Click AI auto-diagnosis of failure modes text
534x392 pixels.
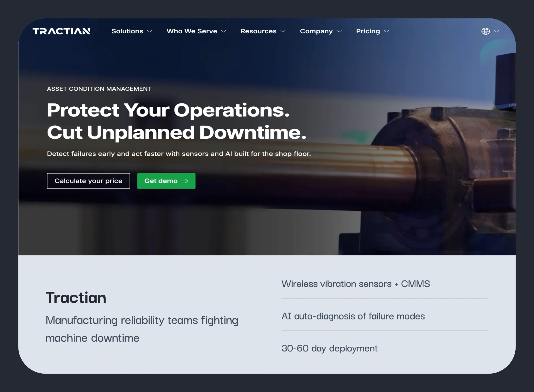353,316
